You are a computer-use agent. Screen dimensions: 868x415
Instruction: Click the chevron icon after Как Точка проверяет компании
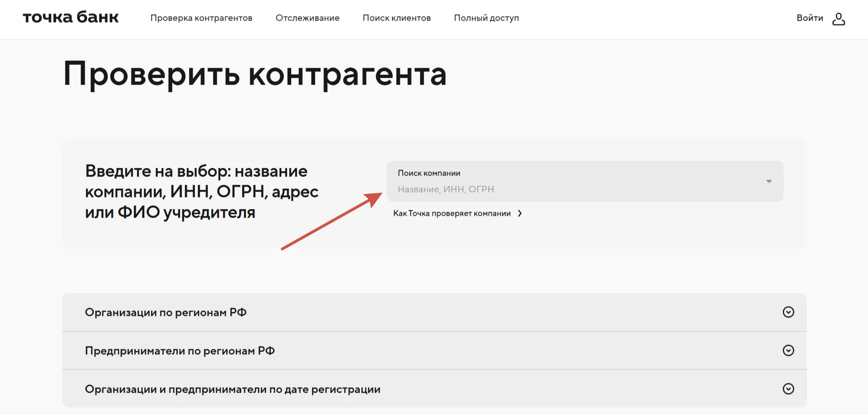(x=520, y=213)
